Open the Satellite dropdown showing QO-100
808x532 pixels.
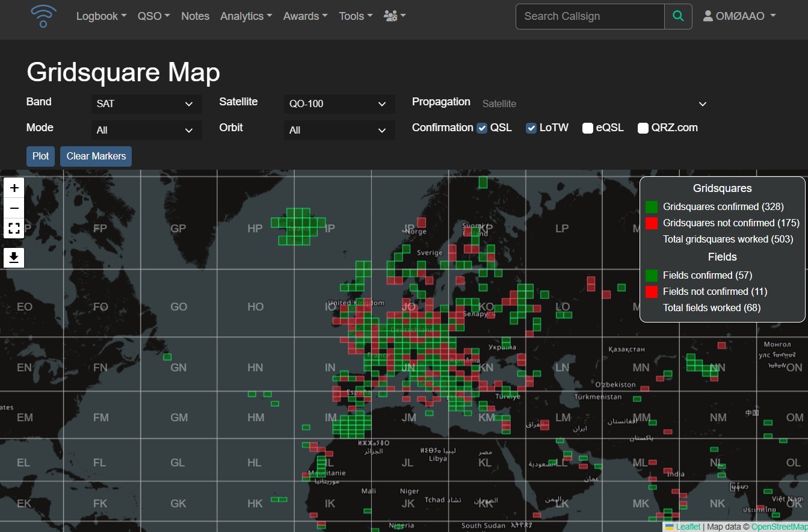(x=339, y=104)
